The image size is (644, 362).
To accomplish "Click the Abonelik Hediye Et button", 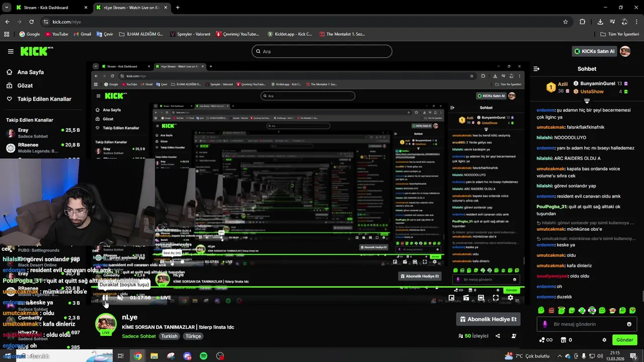I will (489, 319).
